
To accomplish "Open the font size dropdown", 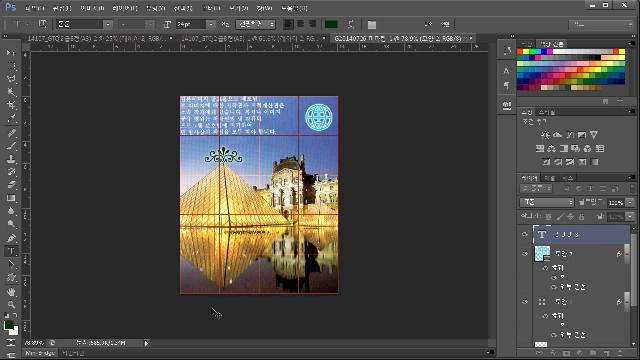I will 211,24.
